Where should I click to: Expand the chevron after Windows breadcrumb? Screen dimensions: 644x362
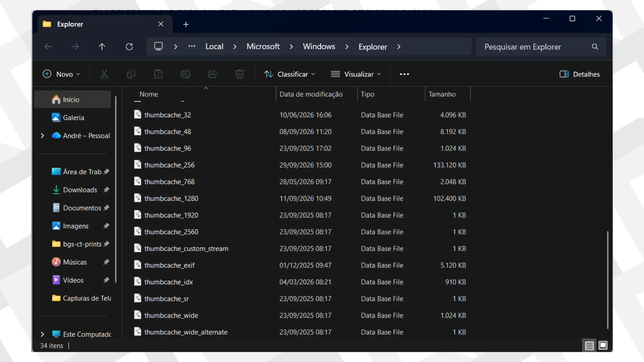point(347,47)
